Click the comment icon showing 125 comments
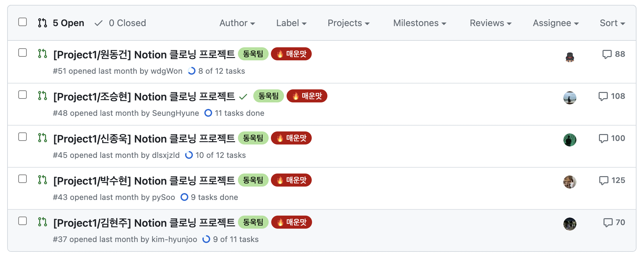 (x=604, y=180)
